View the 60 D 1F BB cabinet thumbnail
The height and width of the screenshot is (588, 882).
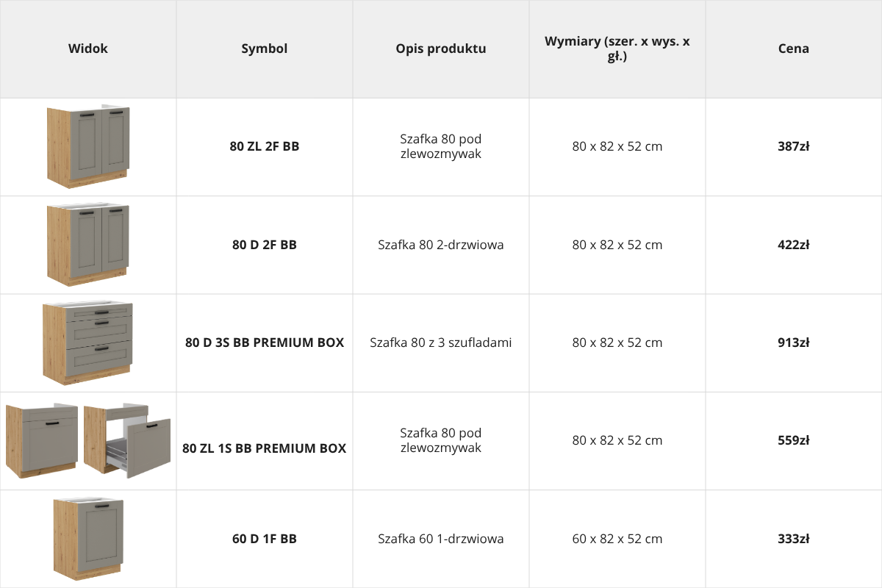(x=88, y=539)
